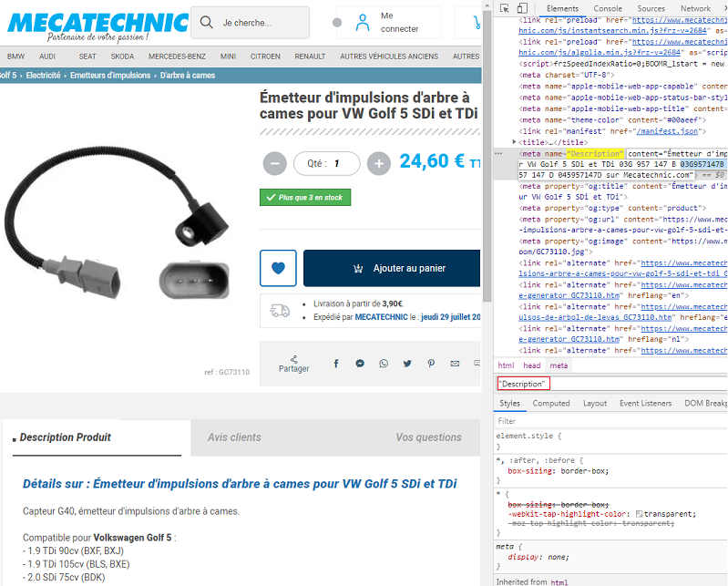Screen dimensions: 728x586
Task: Open Event Listeners tab
Action: (645, 403)
